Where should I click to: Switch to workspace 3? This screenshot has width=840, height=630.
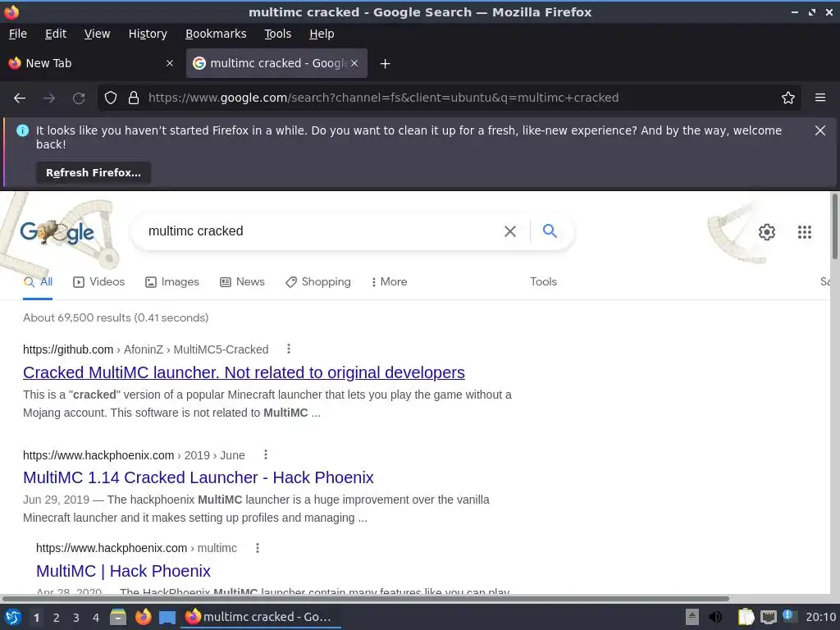click(x=76, y=618)
